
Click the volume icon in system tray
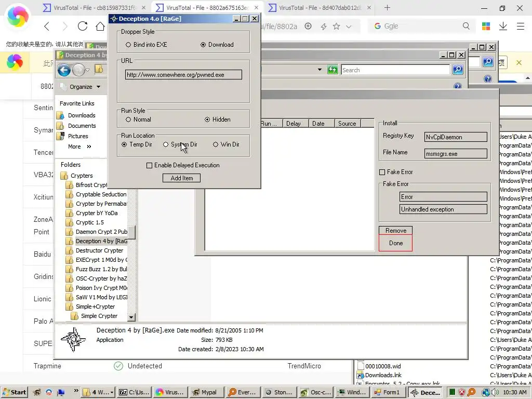pos(495,392)
